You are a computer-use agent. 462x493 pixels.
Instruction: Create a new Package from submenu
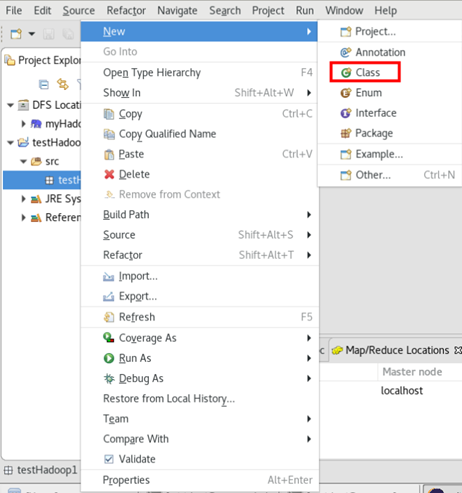coord(374,133)
